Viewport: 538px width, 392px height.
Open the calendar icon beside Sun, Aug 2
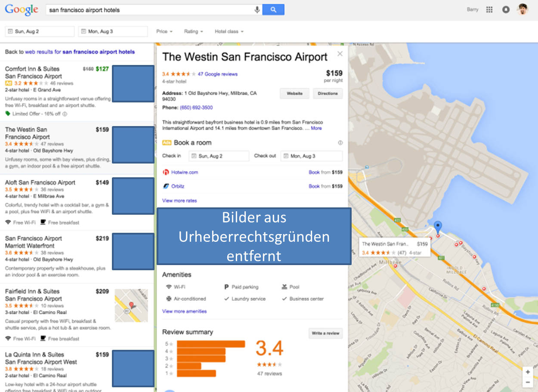10,31
